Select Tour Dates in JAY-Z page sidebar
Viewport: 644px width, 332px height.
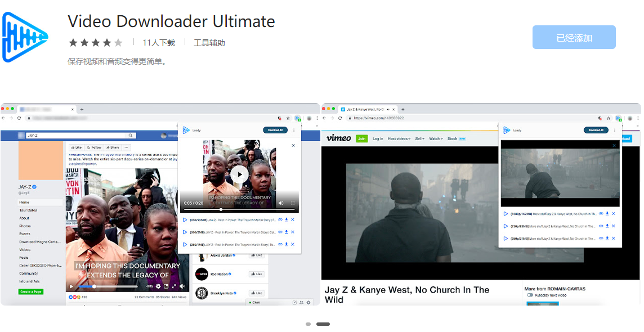click(28, 210)
